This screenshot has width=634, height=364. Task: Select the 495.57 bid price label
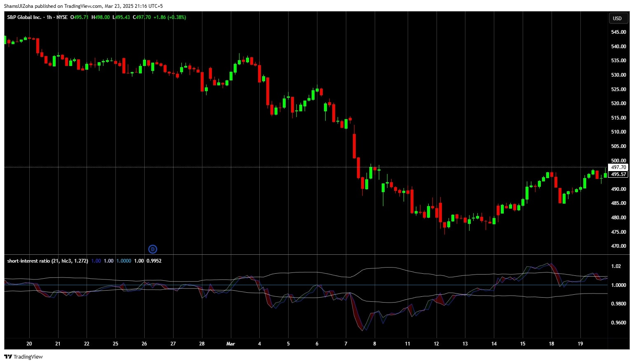click(618, 174)
